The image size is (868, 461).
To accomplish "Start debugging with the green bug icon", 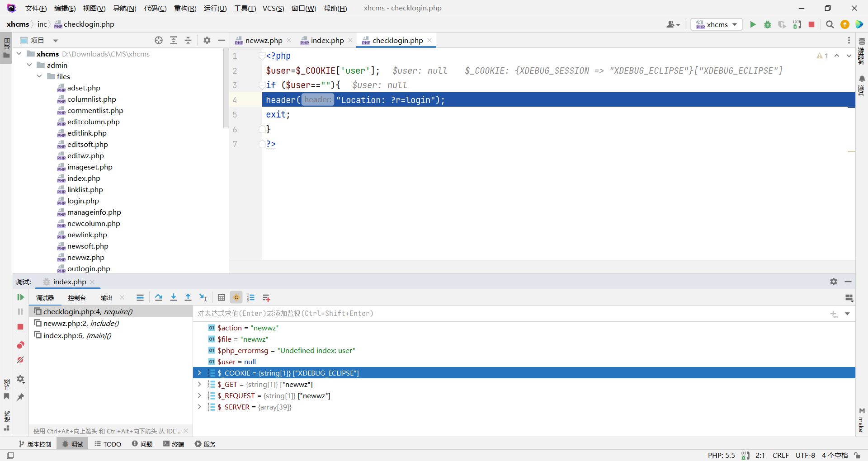I will point(768,24).
